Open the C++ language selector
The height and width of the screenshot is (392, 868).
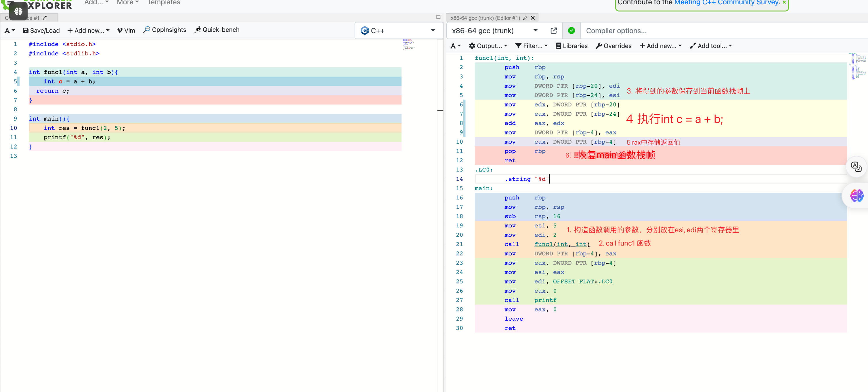pyautogui.click(x=398, y=31)
